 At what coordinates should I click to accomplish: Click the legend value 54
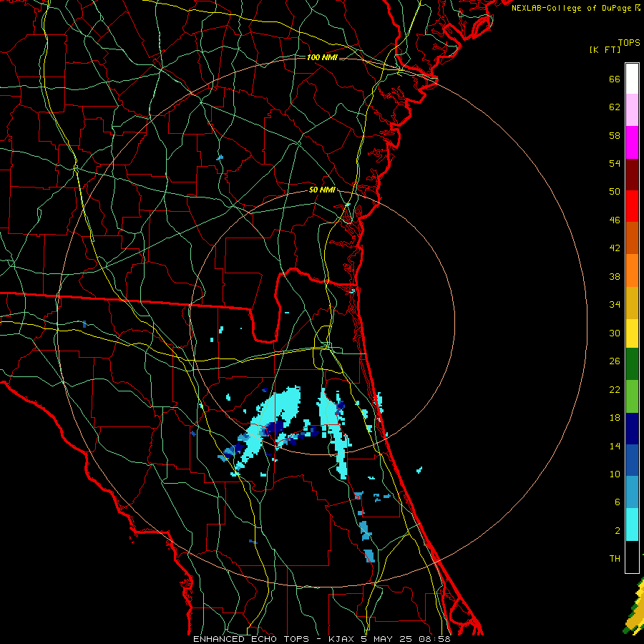(x=615, y=163)
